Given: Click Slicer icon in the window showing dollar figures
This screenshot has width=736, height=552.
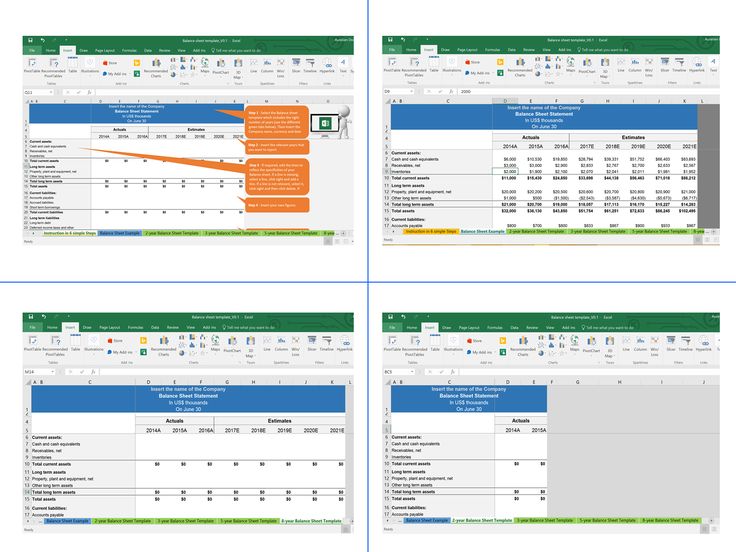Looking at the screenshot, I should click(x=665, y=64).
